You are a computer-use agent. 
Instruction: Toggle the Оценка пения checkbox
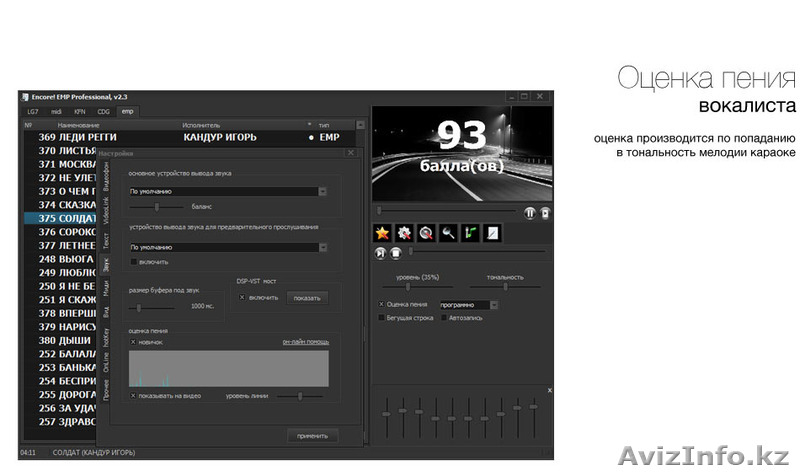point(382,304)
